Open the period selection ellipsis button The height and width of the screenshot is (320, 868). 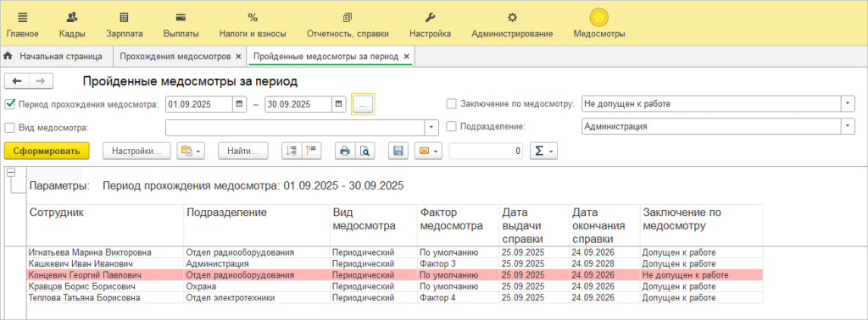coord(363,104)
